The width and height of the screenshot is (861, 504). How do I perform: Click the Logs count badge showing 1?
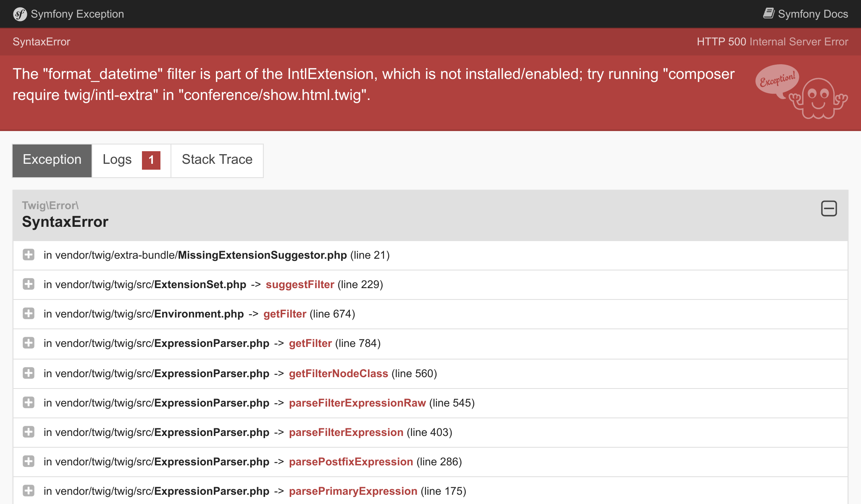click(151, 160)
